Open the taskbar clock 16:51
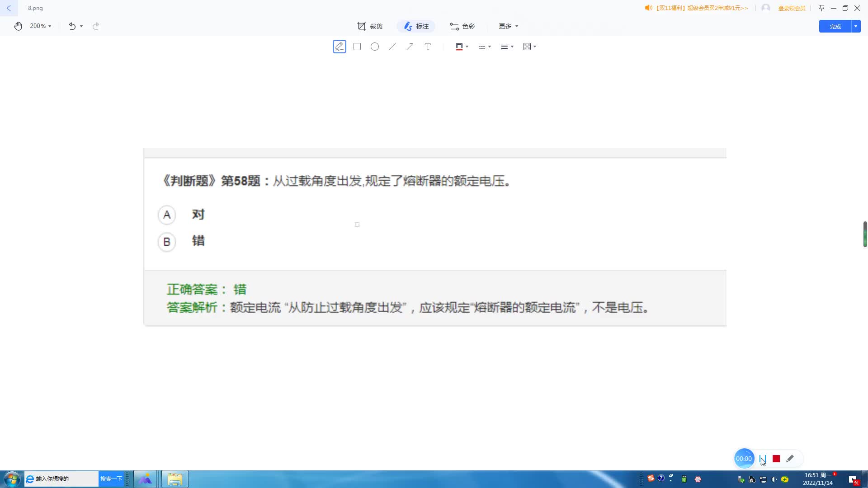 818,479
